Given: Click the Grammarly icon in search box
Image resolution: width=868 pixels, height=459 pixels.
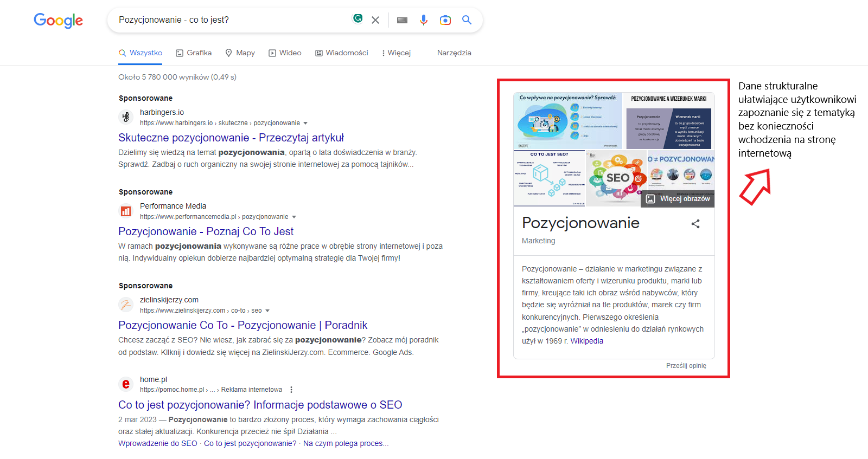Looking at the screenshot, I should click(x=358, y=18).
